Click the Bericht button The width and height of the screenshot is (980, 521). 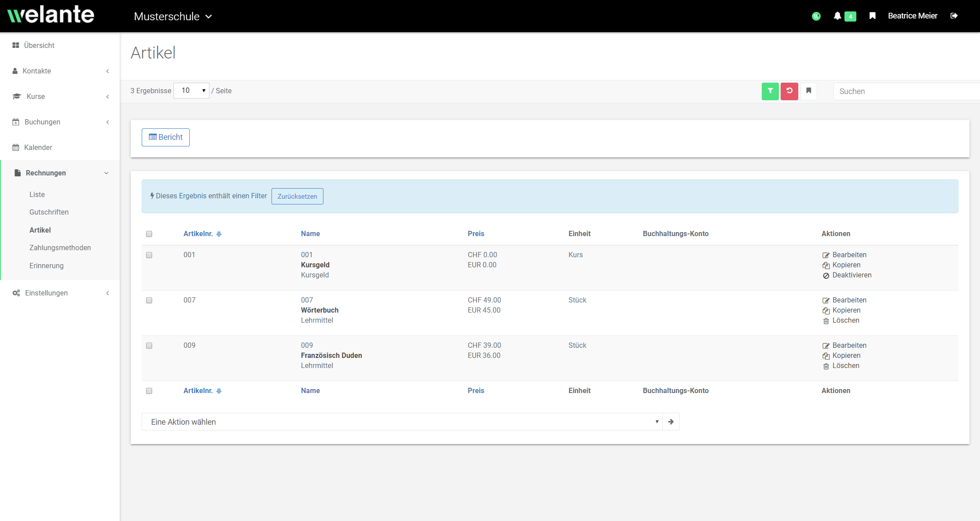point(165,137)
